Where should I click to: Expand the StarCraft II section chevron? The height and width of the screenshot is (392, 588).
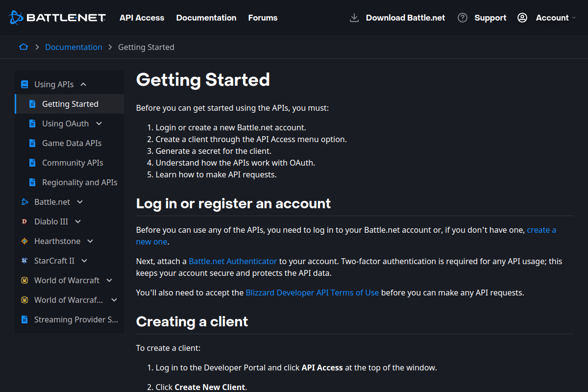tap(84, 261)
